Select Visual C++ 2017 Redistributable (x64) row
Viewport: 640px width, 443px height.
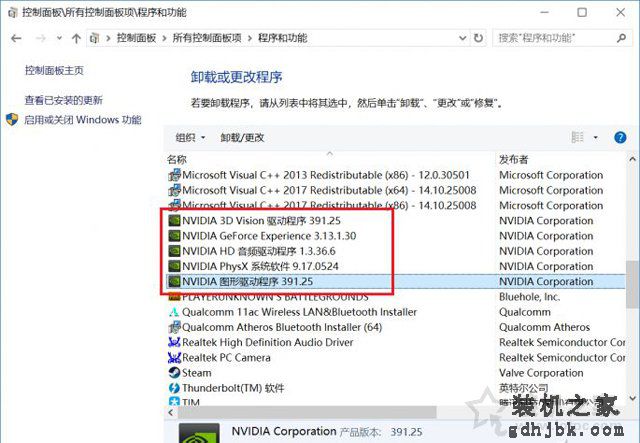pos(395,190)
